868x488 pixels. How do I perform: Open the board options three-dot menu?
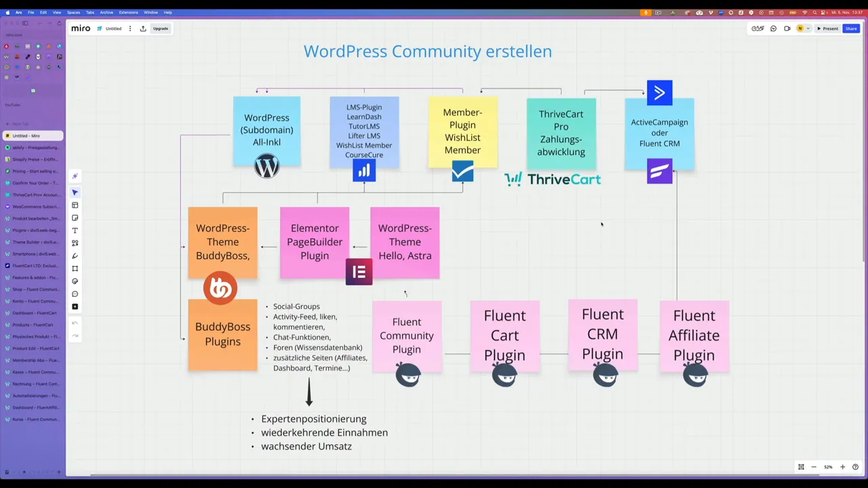(x=130, y=28)
